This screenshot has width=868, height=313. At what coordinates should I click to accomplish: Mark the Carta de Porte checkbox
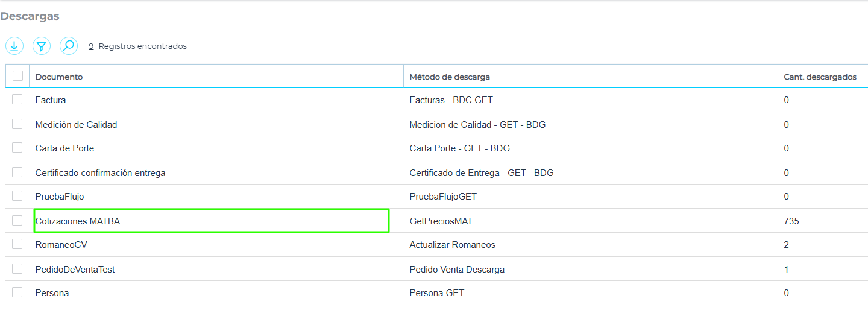[17, 148]
